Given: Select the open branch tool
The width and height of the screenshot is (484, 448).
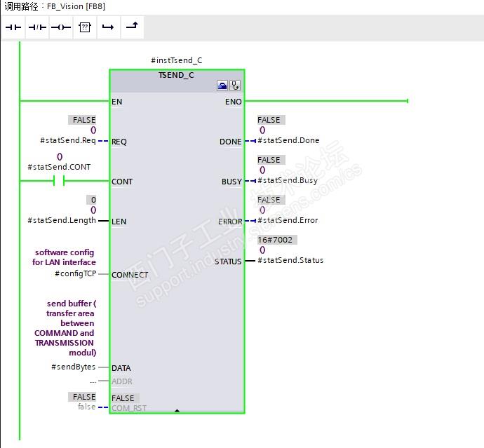Looking at the screenshot, I should 108,27.
